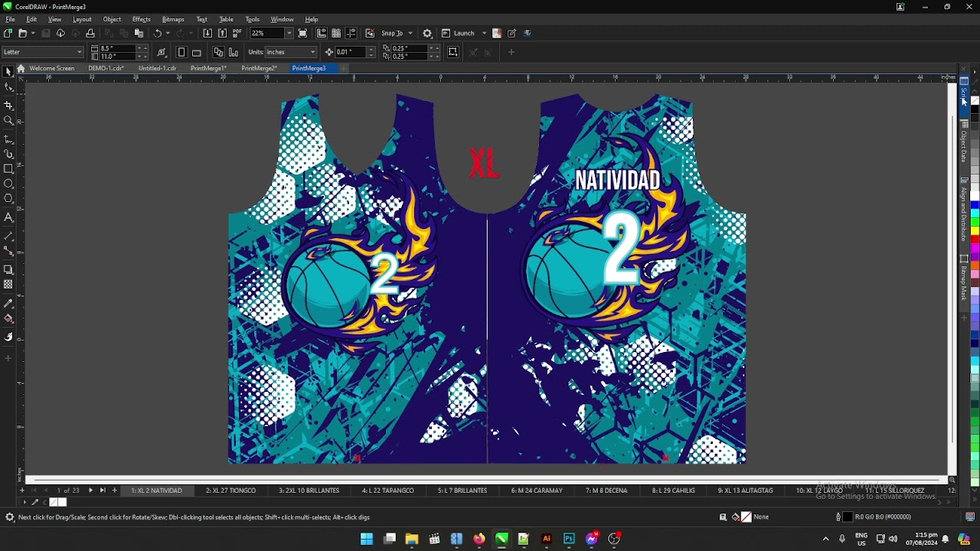Image resolution: width=980 pixels, height=551 pixels.
Task: Open the Open-file dropdown arrow
Action: 32,33
